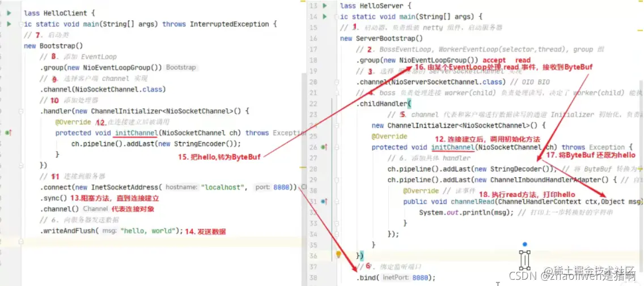Screen dimensions: 644x286
Task: Run HelloServer class from line 13 gutter
Action: point(325,6)
